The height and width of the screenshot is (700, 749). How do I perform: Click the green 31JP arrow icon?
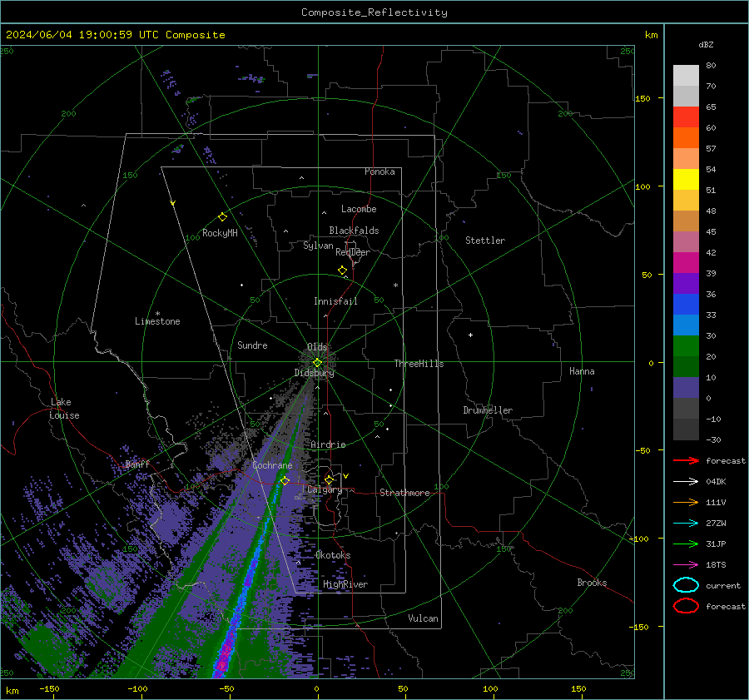[686, 544]
